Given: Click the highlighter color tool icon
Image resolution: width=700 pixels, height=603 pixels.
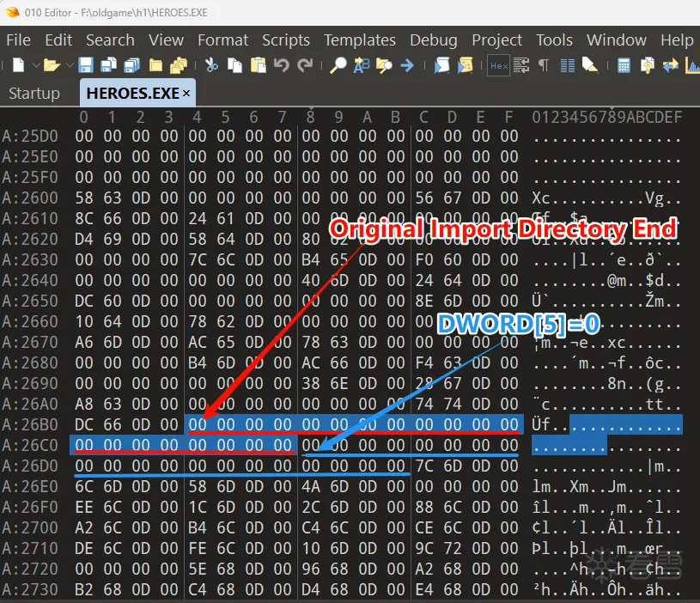Looking at the screenshot, I should (590, 65).
